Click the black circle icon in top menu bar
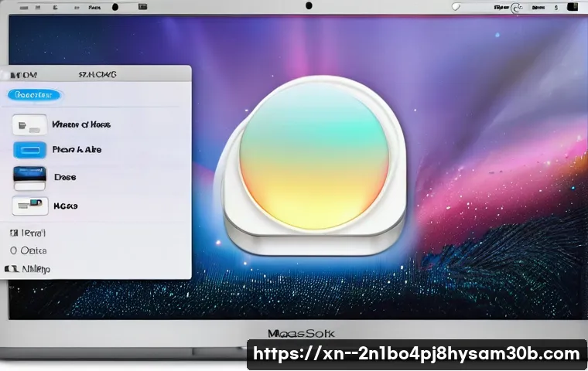Viewport: 588px width, 371px height. [115, 6]
